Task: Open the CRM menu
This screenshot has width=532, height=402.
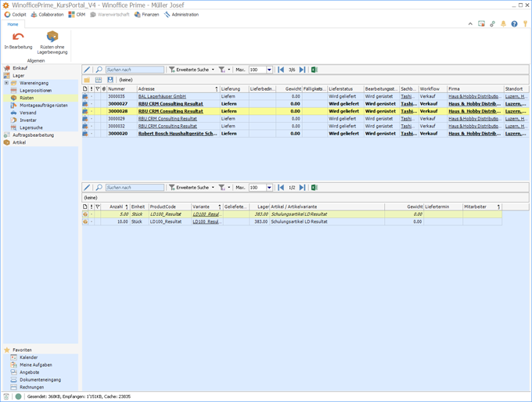Action: pos(77,15)
